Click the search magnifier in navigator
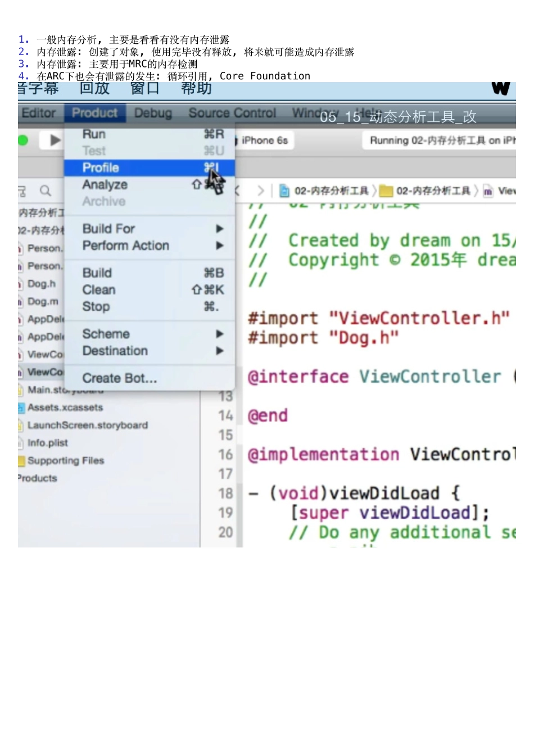534x756 pixels. tap(46, 191)
